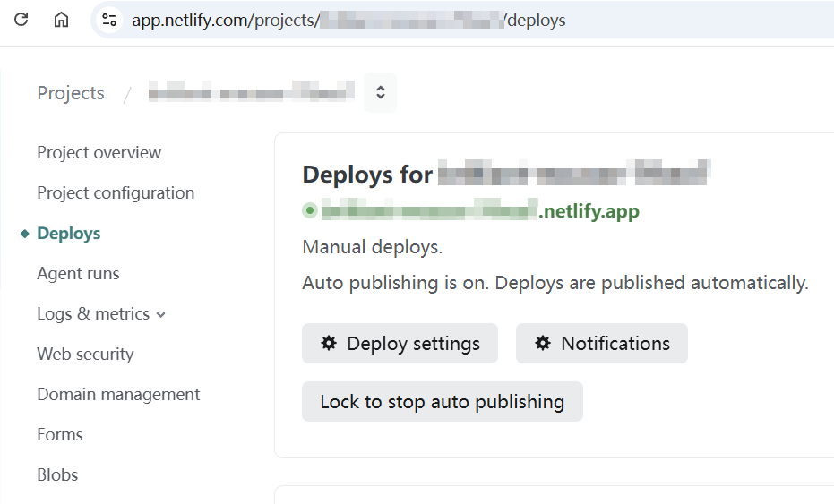The height and width of the screenshot is (504, 834).
Task: Click the gear icon on Notifications
Action: [x=543, y=343]
